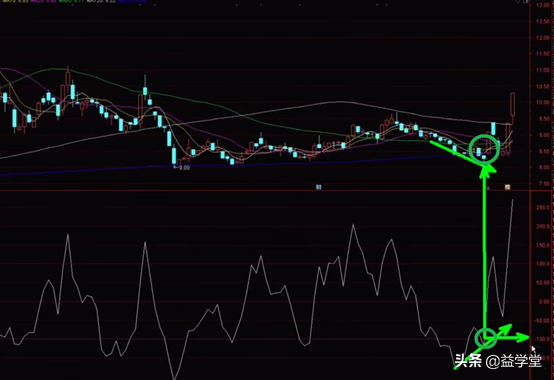Image resolution: width=554 pixels, height=380 pixels.
Task: Select the -50.00 indicator axis label
Action: coord(542,320)
